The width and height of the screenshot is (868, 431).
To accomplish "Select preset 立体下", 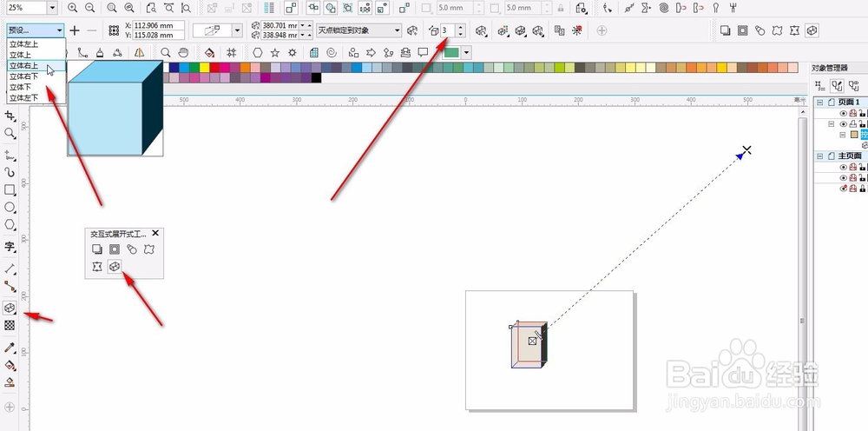I will [x=36, y=87].
